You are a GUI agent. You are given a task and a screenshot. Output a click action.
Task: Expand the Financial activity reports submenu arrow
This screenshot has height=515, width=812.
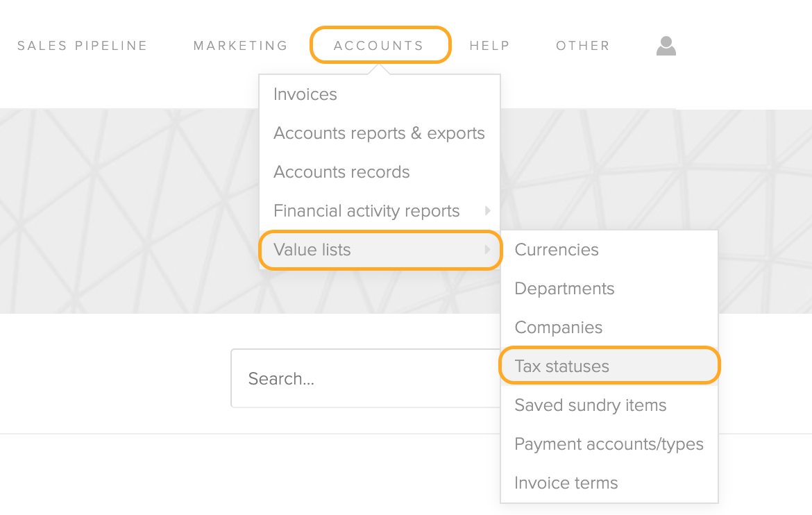[487, 210]
